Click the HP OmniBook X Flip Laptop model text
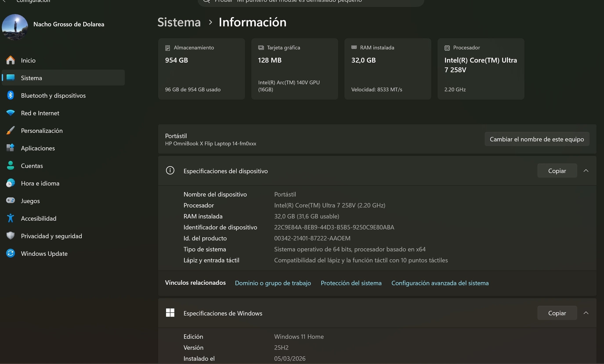Viewport: 604px width, 364px height. 211,143
